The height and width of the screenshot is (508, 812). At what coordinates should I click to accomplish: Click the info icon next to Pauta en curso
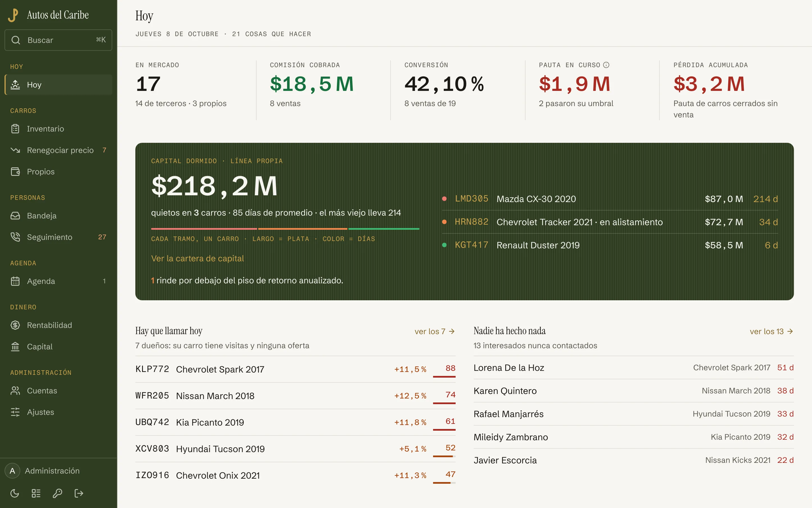(x=606, y=65)
